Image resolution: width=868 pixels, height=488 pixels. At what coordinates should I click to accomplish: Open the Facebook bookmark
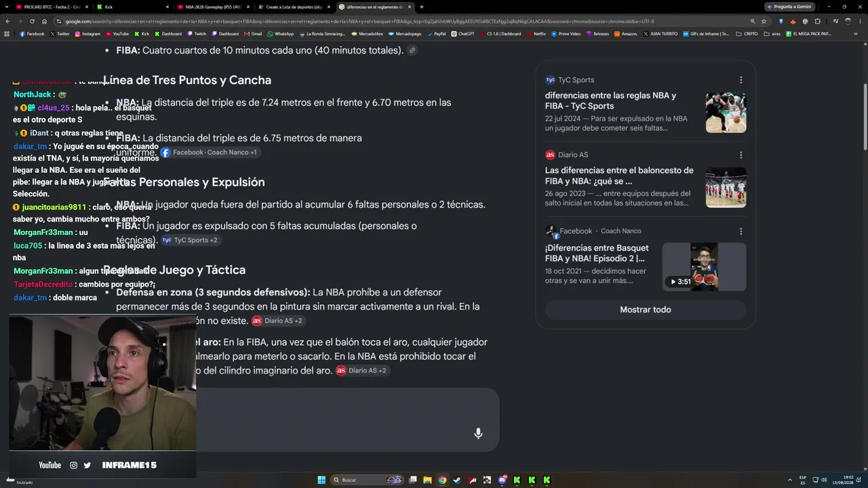click(32, 34)
